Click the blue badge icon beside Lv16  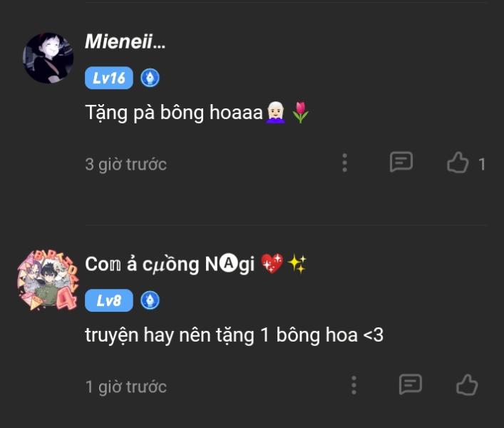point(150,78)
